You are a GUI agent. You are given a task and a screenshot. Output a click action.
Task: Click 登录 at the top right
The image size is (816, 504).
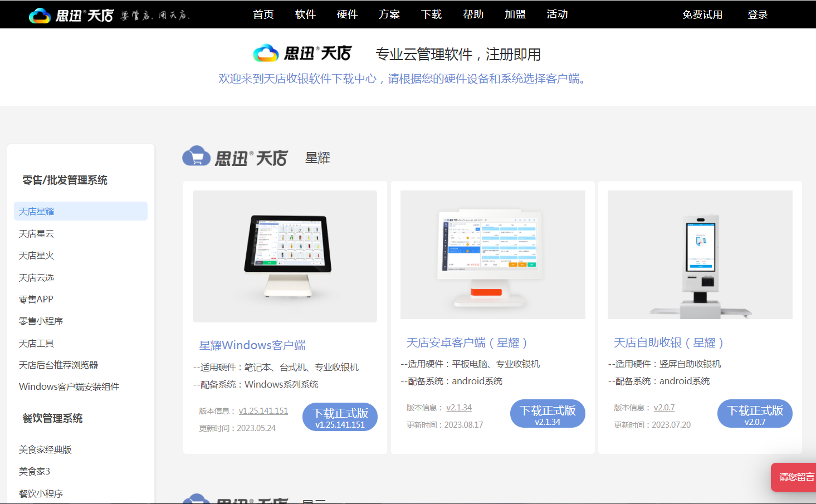tap(758, 14)
